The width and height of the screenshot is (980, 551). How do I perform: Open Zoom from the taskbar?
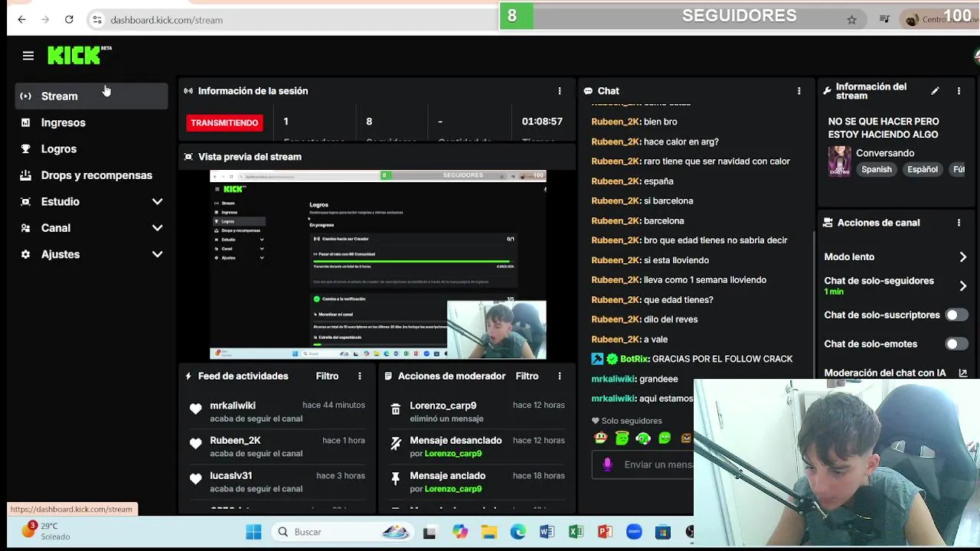(634, 532)
